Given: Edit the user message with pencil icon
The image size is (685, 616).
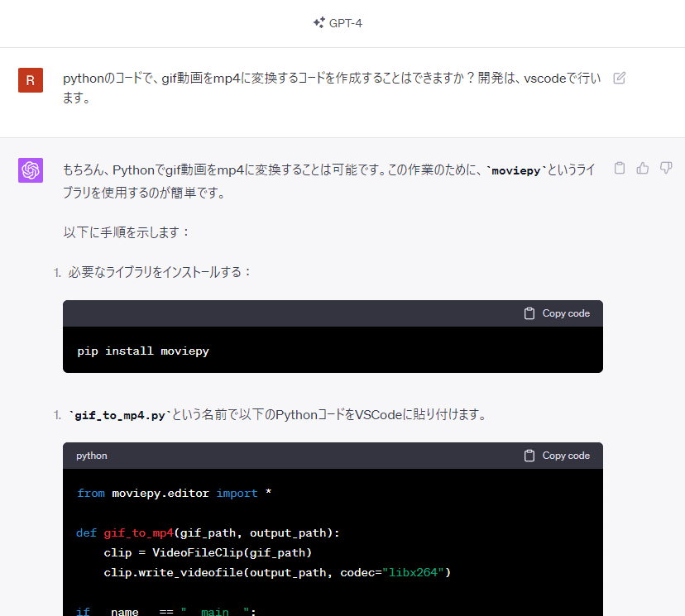Looking at the screenshot, I should click(619, 79).
